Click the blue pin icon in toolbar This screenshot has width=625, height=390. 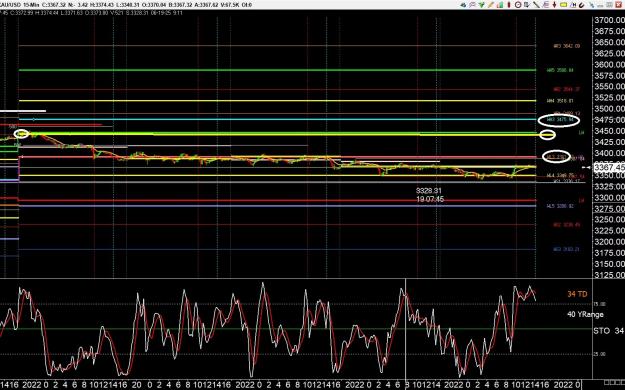[x=592, y=5]
